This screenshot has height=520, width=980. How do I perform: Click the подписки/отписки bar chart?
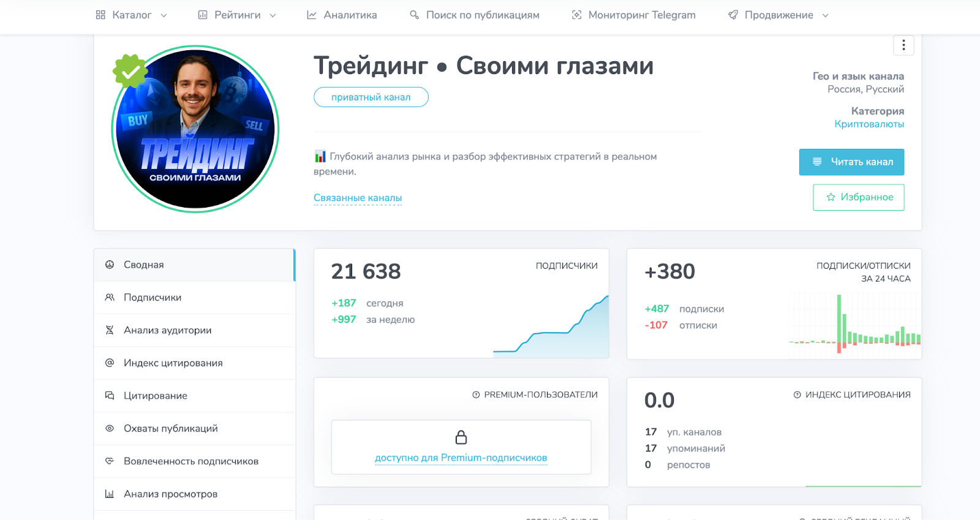point(854,325)
